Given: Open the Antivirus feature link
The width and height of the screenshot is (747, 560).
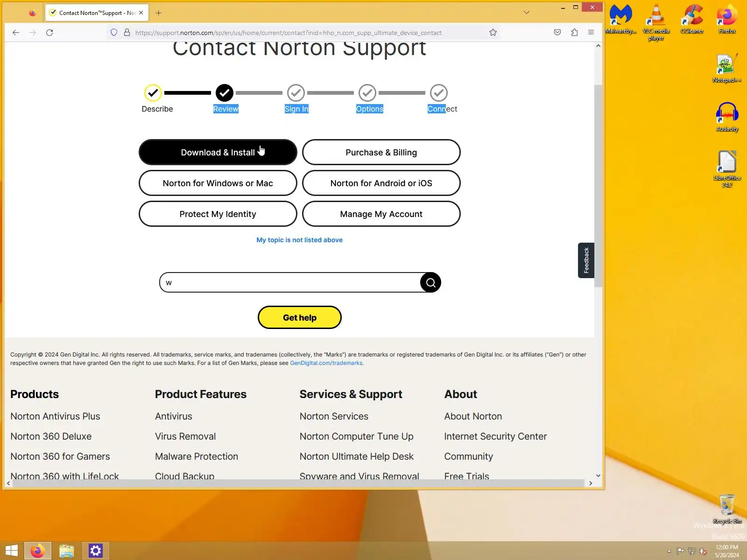Looking at the screenshot, I should tap(174, 416).
